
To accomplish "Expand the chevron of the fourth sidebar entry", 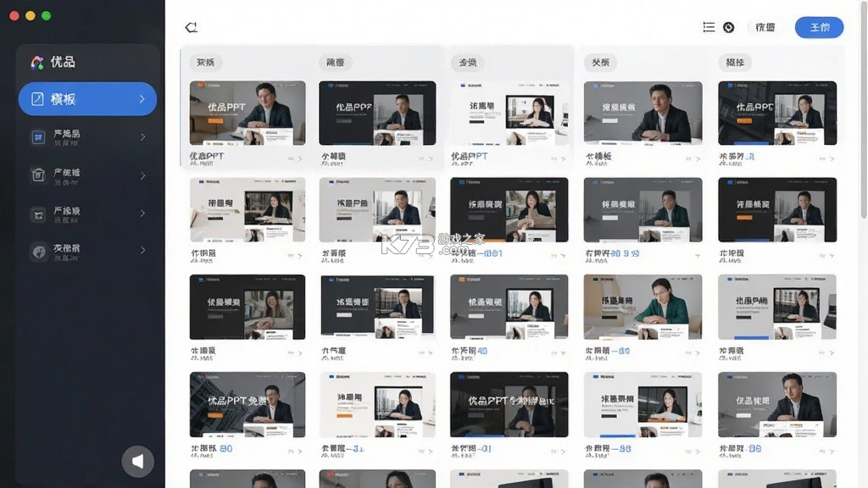I will click(142, 213).
